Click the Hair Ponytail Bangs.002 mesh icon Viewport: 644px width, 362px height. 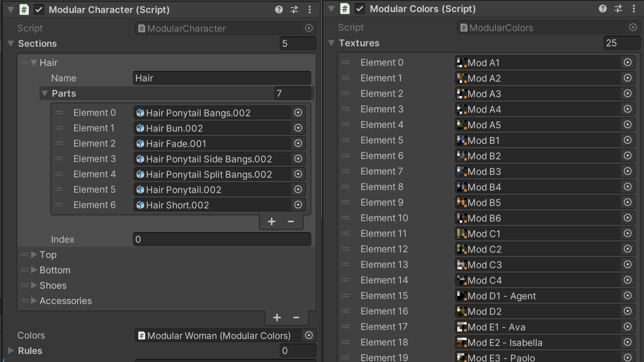(141, 112)
